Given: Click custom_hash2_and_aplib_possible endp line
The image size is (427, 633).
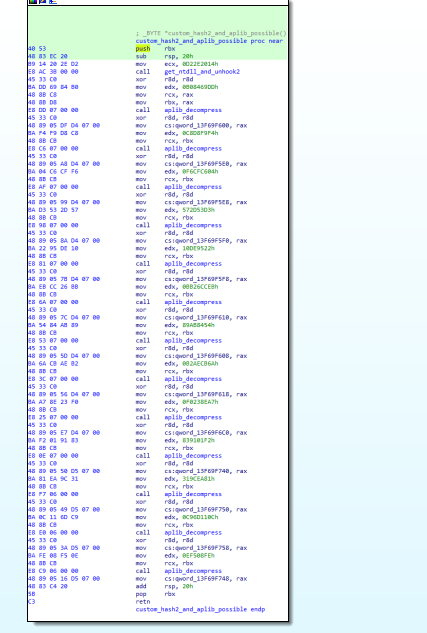Looking at the screenshot, I should pos(200,609).
